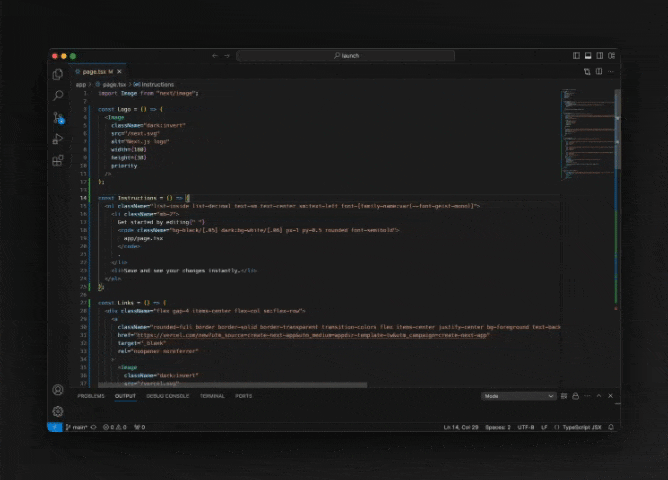
Task: Switch to the PROBLEMS panel tab
Action: pos(91,396)
